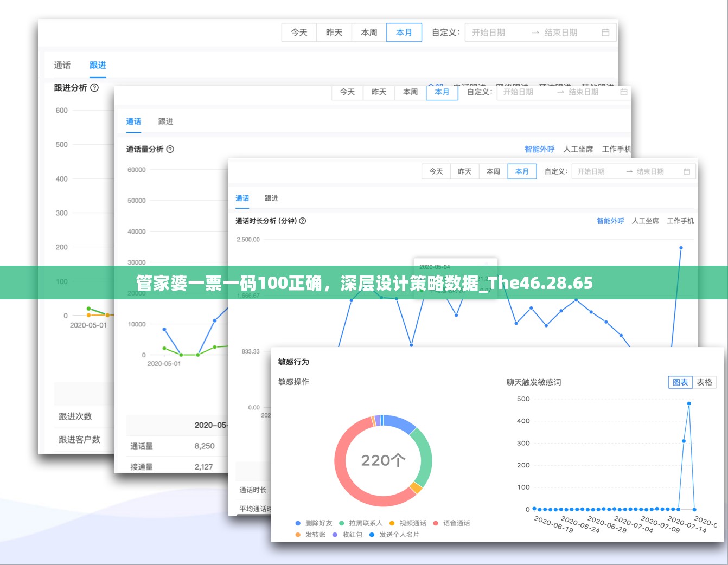Toggle 发转账 legend item

coord(310,535)
